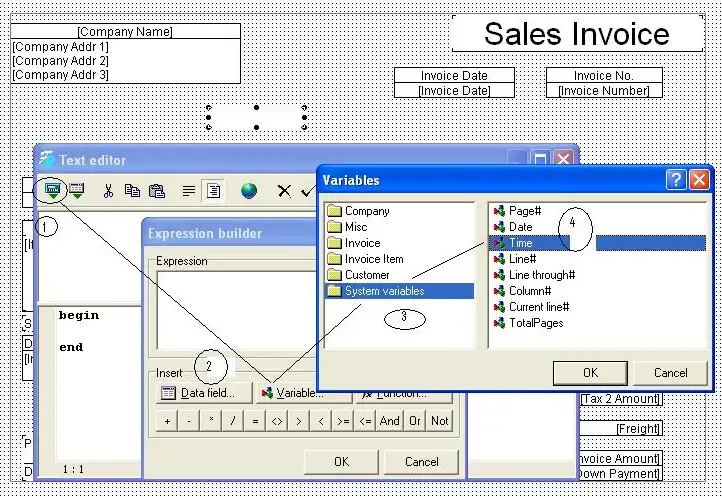Click Cancel in Expression builder
722x496 pixels.
point(421,461)
